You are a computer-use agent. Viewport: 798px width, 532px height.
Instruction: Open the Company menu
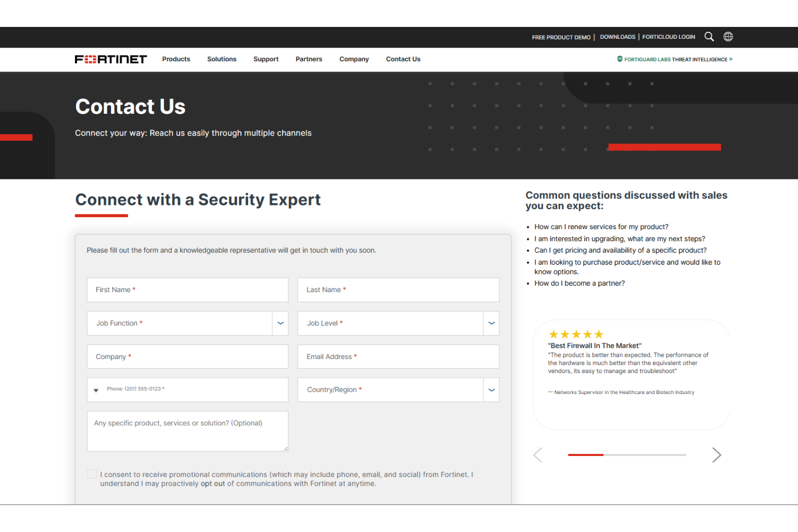coord(354,59)
